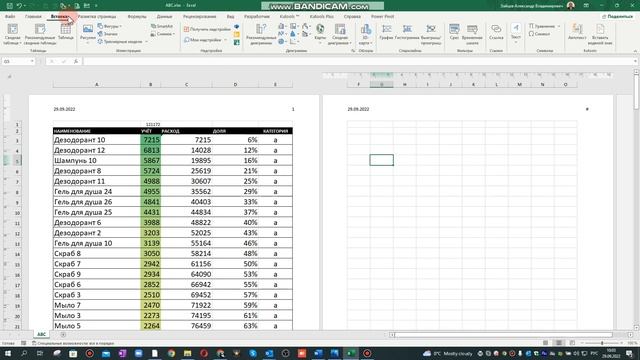Open the Maps (Карты) chart button

pyautogui.click(x=320, y=33)
